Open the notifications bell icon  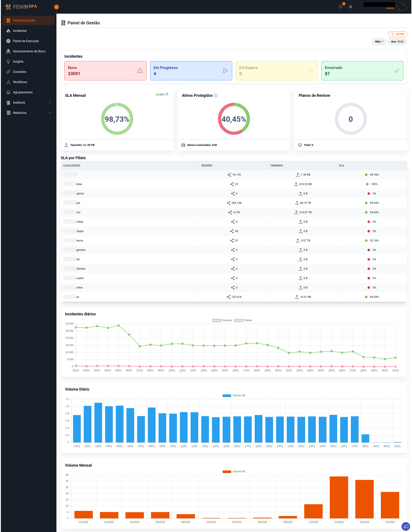(341, 7)
